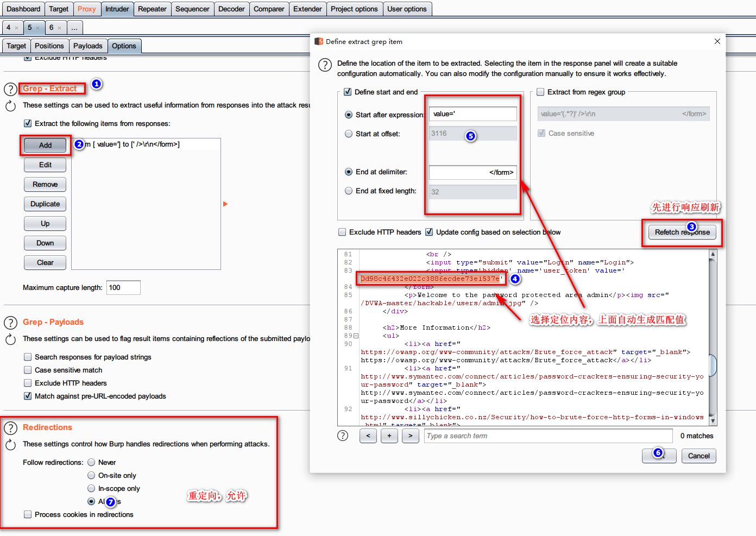Select the value=' to /form> grep item
The width and height of the screenshot is (756, 536).
tap(146, 144)
